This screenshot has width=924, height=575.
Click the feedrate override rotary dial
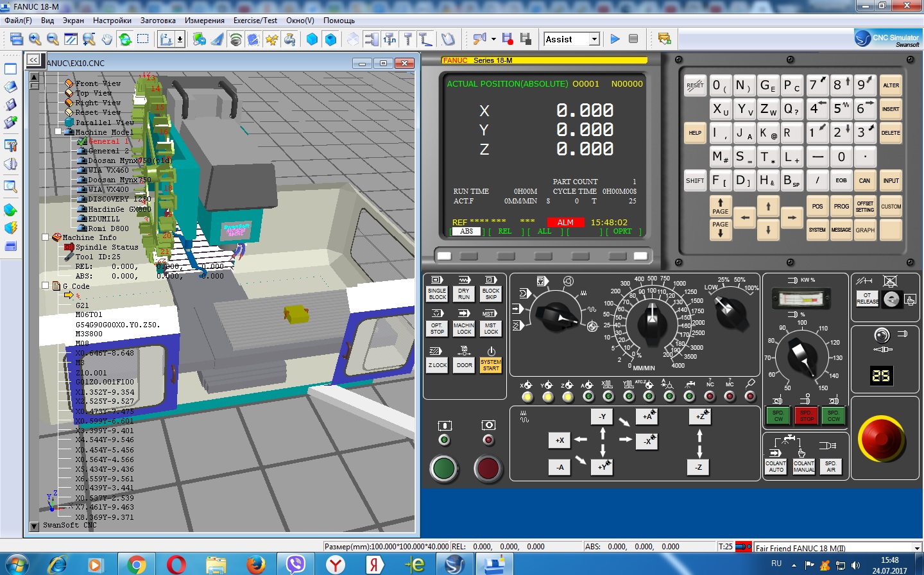tap(651, 319)
